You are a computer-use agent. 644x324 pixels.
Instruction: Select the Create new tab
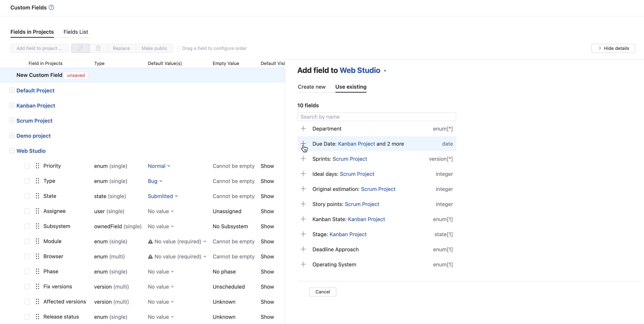click(x=312, y=87)
